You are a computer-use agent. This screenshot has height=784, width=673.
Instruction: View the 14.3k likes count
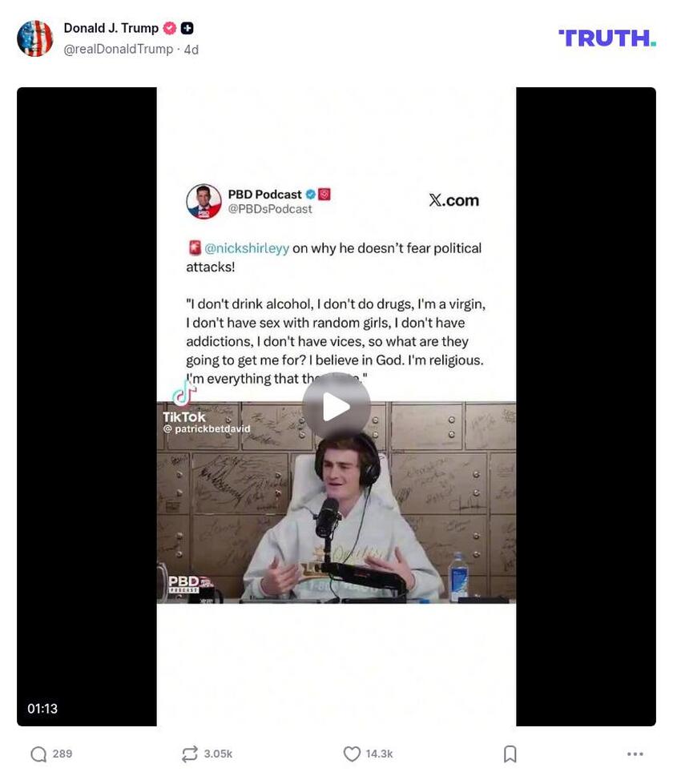point(379,754)
